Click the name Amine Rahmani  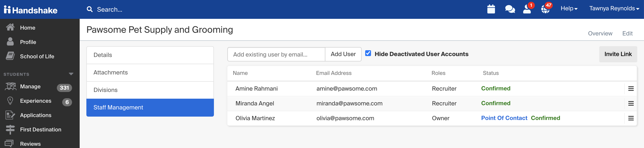click(256, 89)
